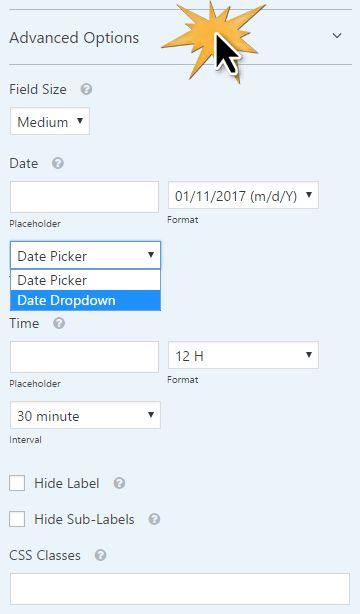This screenshot has width=360, height=614.
Task: Open the 12 H time format dropdown
Action: coord(243,355)
